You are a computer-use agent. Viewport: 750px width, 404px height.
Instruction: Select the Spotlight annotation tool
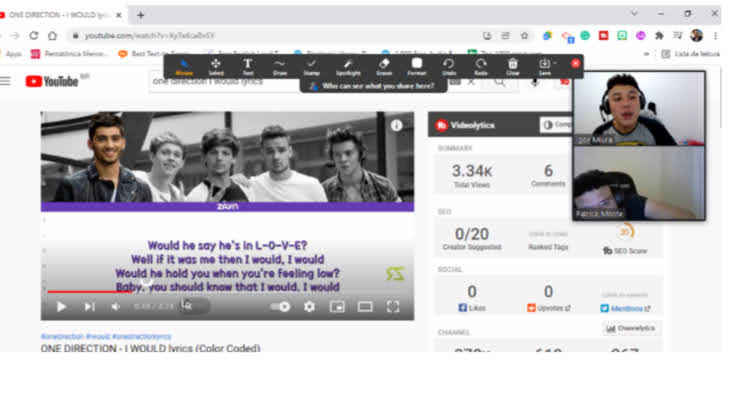tap(348, 66)
